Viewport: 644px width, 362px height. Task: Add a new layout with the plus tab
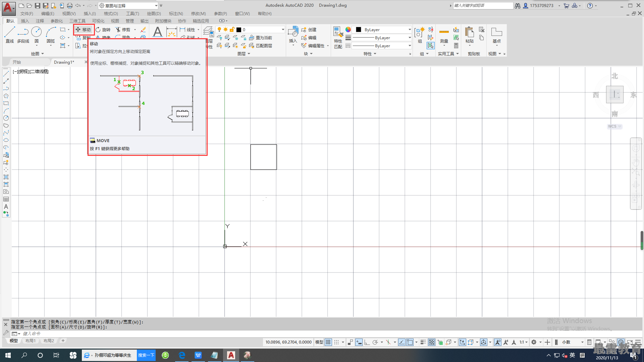[63, 341]
